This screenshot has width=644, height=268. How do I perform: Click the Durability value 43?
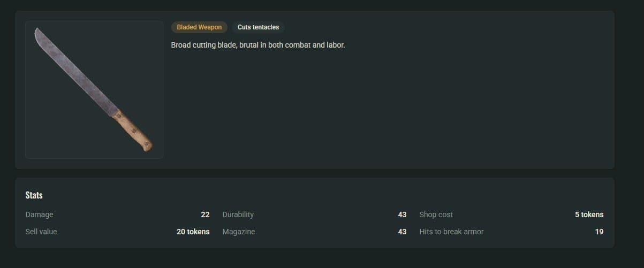click(402, 215)
